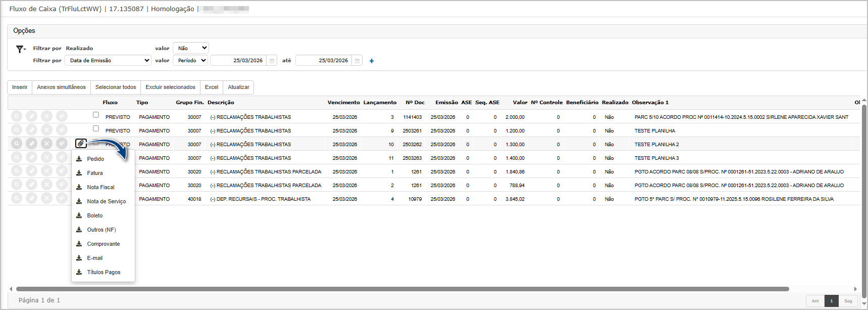
Task: Click the magnifier view icon on the first row
Action: point(17,116)
